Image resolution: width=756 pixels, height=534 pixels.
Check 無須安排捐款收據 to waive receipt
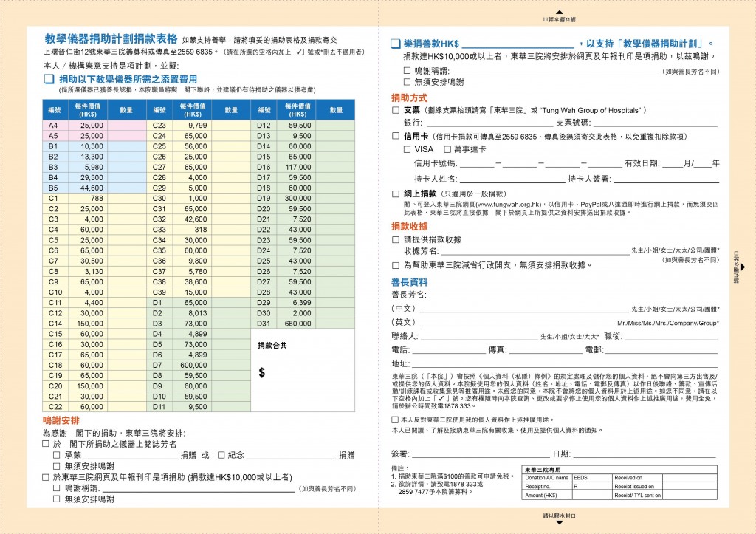point(395,265)
